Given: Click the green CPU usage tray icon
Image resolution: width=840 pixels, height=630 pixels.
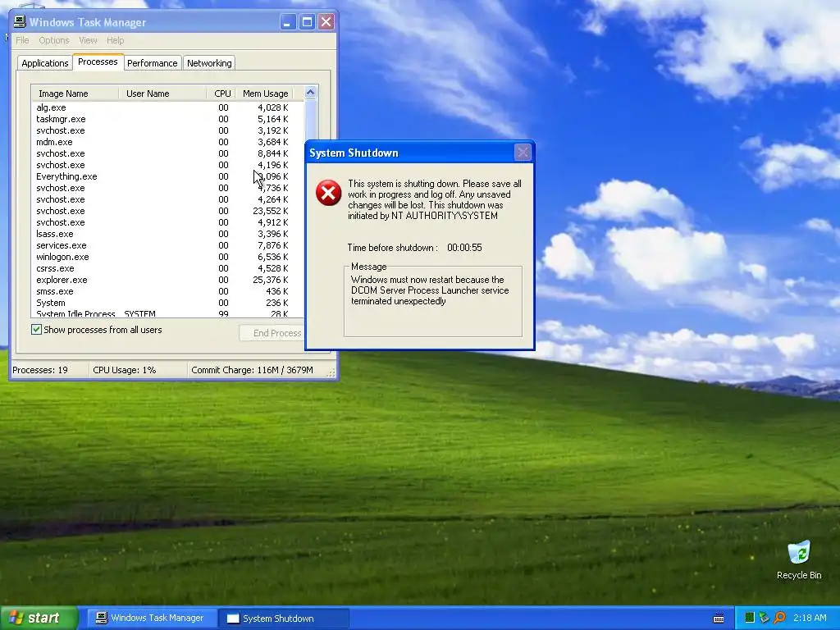Looking at the screenshot, I should [x=750, y=618].
